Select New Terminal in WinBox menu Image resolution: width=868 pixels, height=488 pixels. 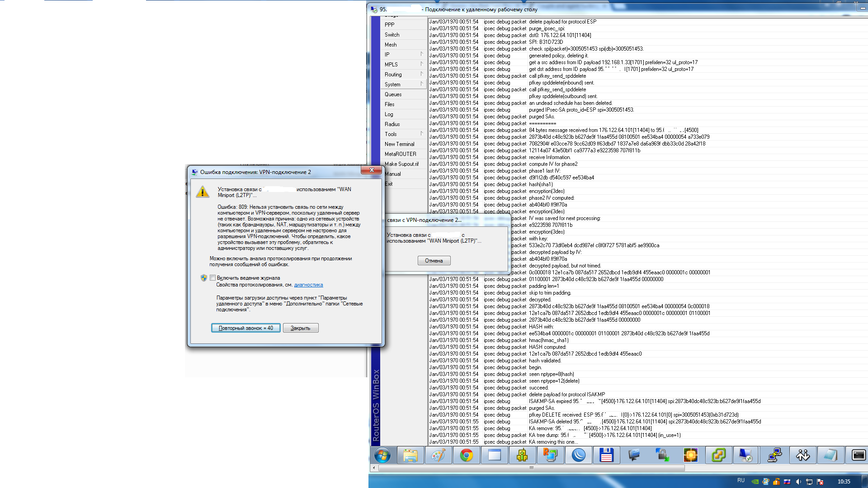pyautogui.click(x=399, y=144)
